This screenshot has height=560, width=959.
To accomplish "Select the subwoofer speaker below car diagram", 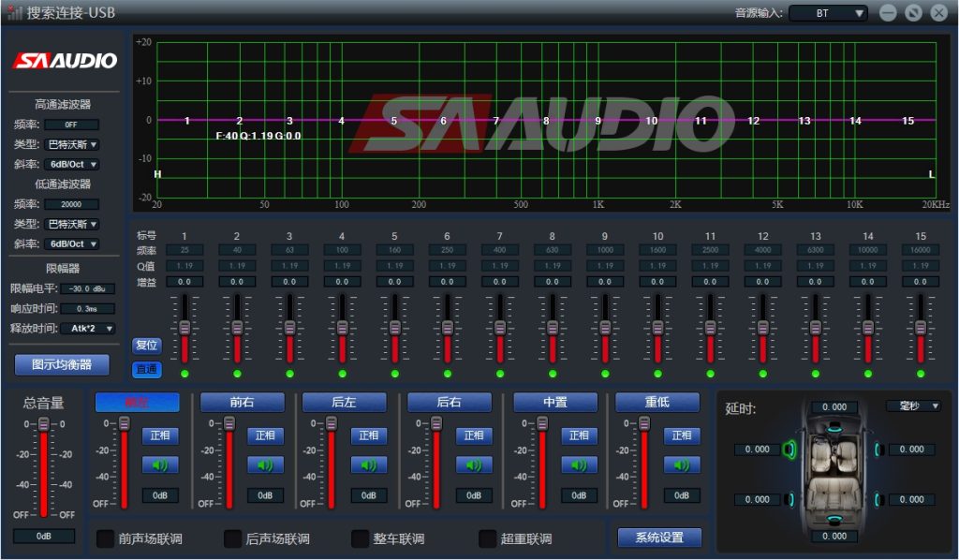I will pos(834,520).
